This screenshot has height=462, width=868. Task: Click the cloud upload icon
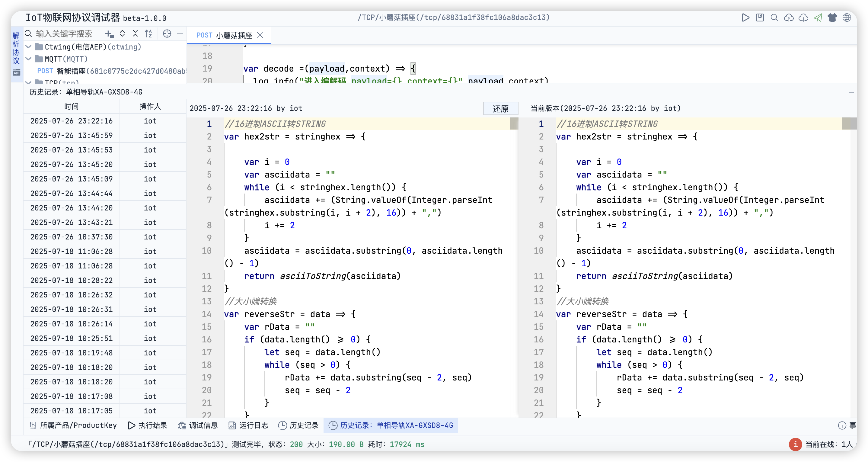[x=789, y=18]
